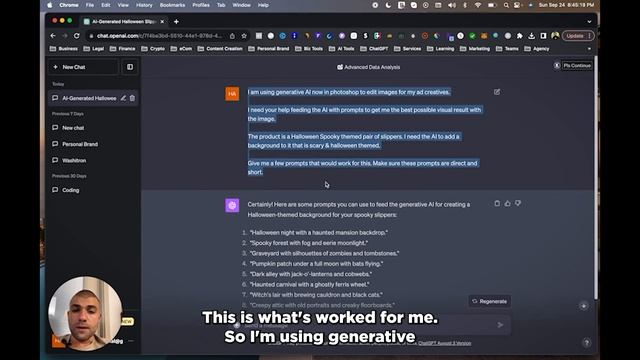Open the Wi-Fi status menu
The image size is (640, 360).
(478, 5)
